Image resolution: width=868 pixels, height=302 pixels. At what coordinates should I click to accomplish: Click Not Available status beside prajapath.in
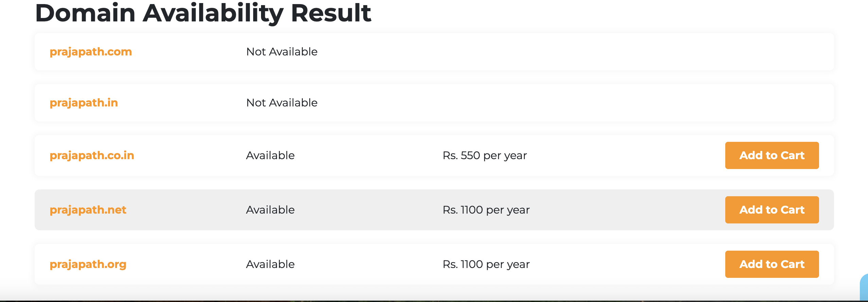tap(282, 103)
